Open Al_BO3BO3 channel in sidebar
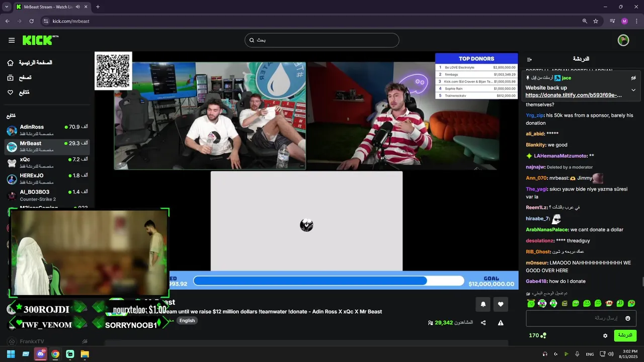The width and height of the screenshot is (644, 362). point(47,195)
